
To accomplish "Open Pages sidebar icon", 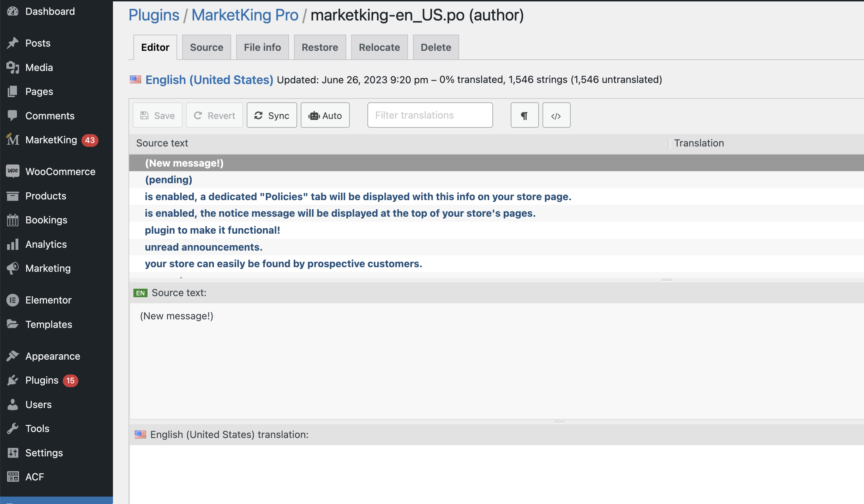I will click(13, 91).
